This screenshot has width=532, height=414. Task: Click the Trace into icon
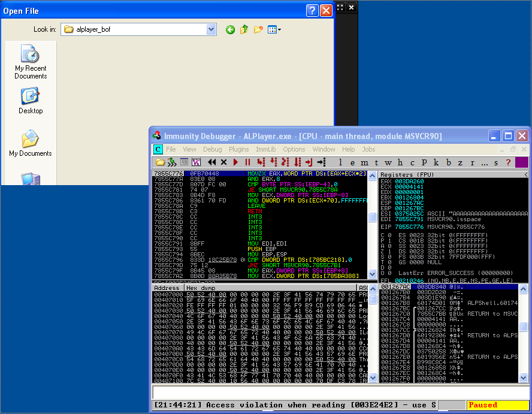click(x=285, y=162)
